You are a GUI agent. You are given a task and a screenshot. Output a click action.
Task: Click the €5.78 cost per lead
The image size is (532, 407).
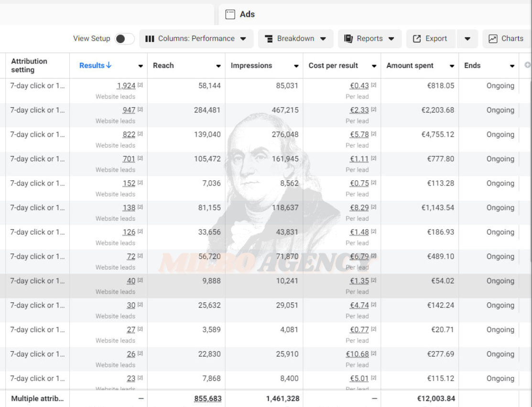359,134
